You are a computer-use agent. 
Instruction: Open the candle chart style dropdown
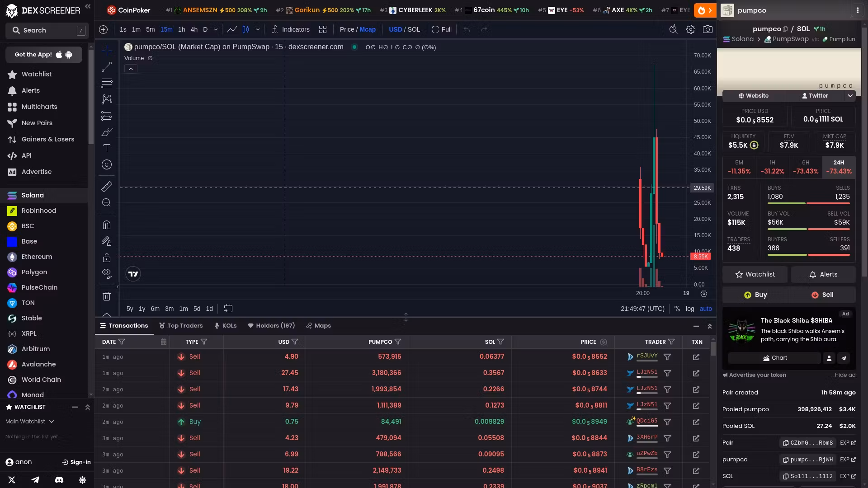point(258,29)
